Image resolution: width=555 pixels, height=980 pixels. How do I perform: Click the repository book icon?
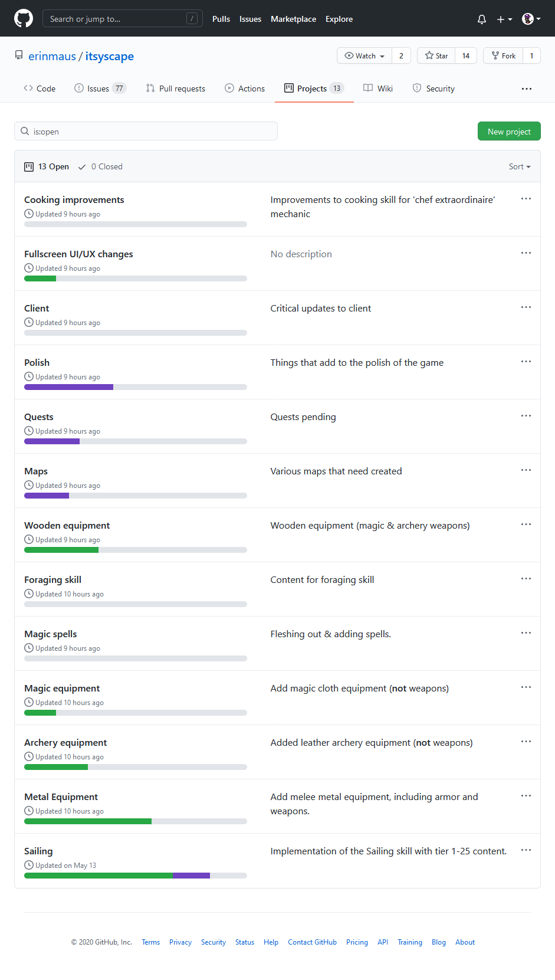click(19, 55)
